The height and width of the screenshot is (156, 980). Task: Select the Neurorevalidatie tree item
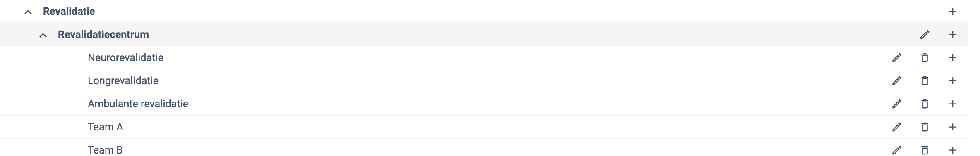(125, 58)
